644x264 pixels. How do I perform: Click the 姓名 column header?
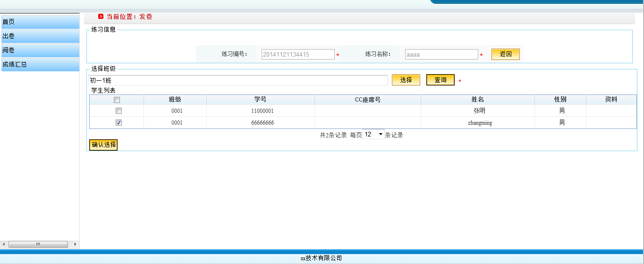click(x=478, y=100)
